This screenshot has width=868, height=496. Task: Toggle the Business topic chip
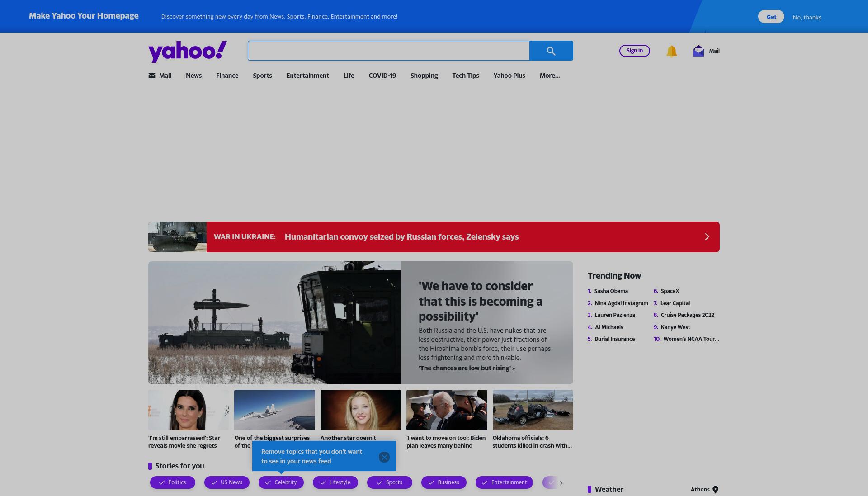pyautogui.click(x=444, y=482)
